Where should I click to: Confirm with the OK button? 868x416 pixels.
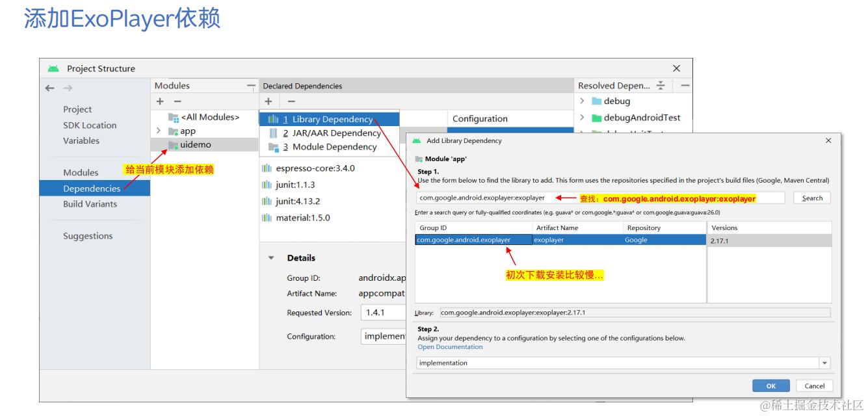tap(771, 385)
